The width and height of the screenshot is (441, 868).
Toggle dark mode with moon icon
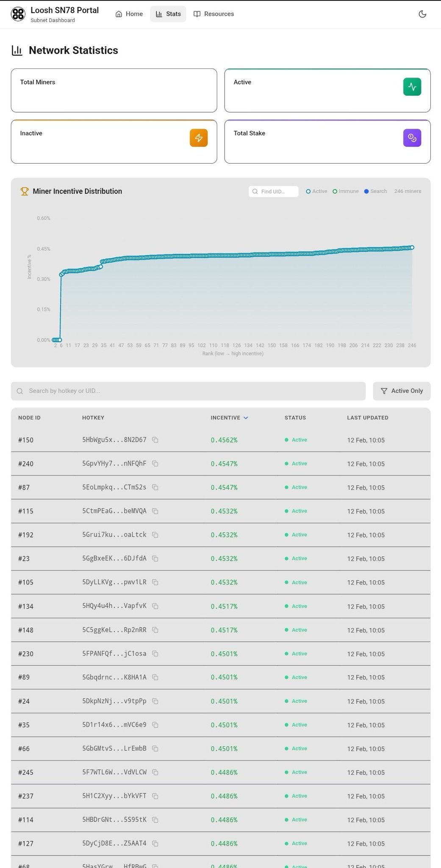coord(422,14)
